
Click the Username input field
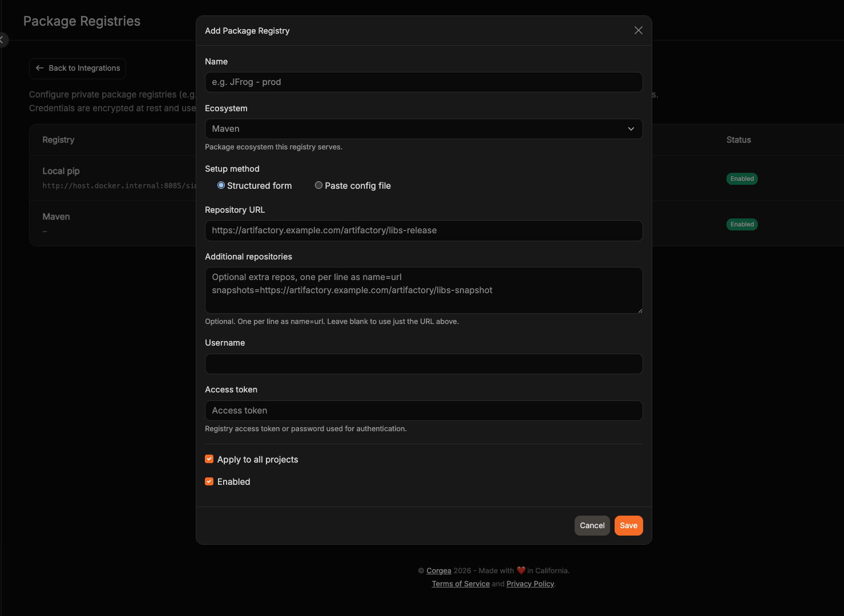pos(423,364)
